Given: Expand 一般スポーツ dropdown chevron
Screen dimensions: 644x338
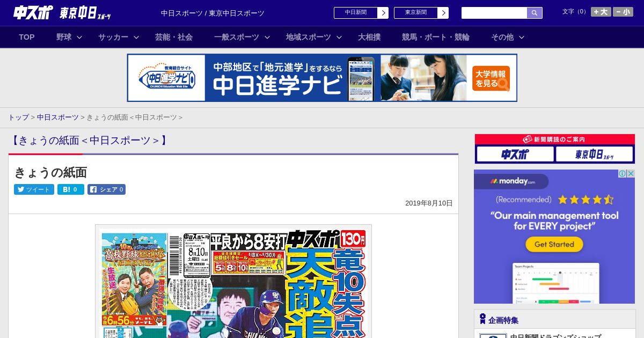Looking at the screenshot, I should [267, 37].
